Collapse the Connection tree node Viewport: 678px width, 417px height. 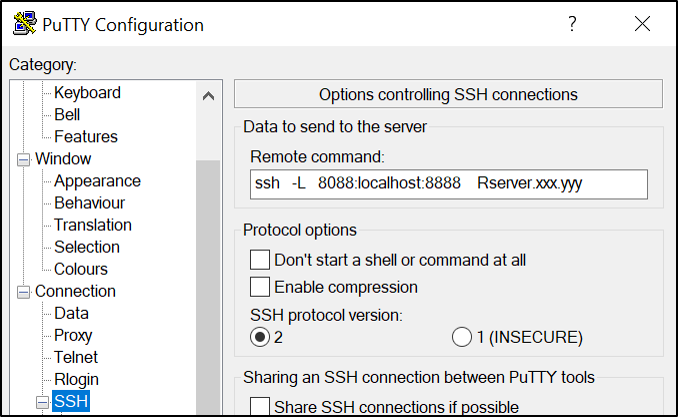click(23, 292)
